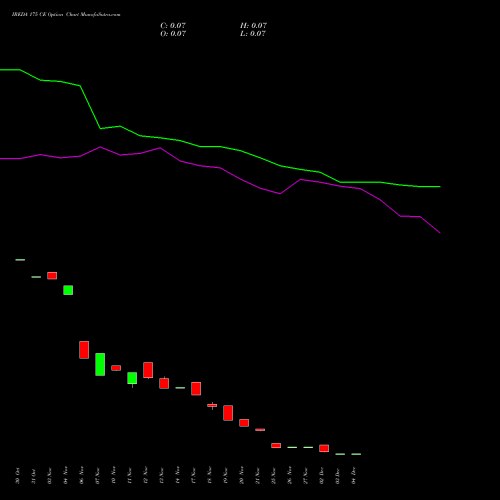The image size is (500, 500).
Task: Click the '27 Nov' date axis label
Action: [x=306, y=476]
